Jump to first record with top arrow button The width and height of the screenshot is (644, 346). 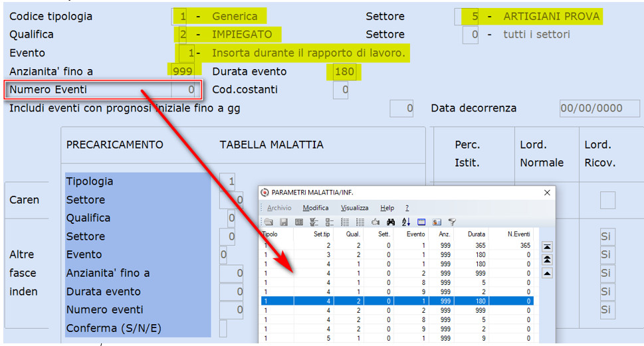pos(547,246)
